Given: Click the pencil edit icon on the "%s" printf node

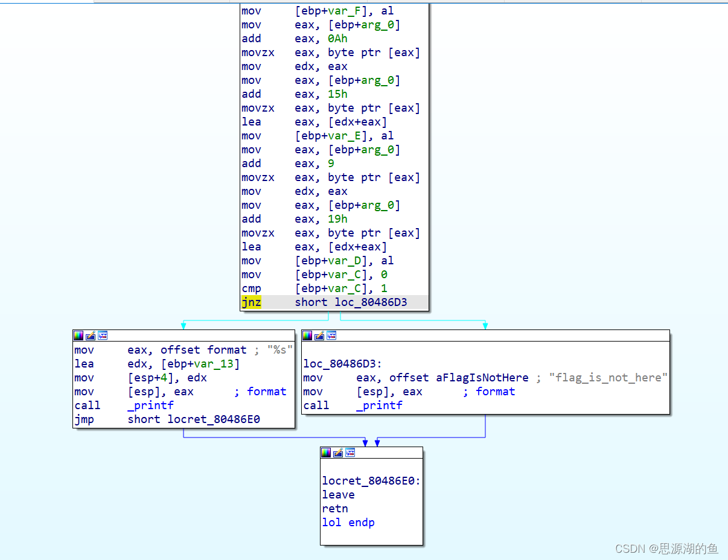Looking at the screenshot, I should click(91, 336).
